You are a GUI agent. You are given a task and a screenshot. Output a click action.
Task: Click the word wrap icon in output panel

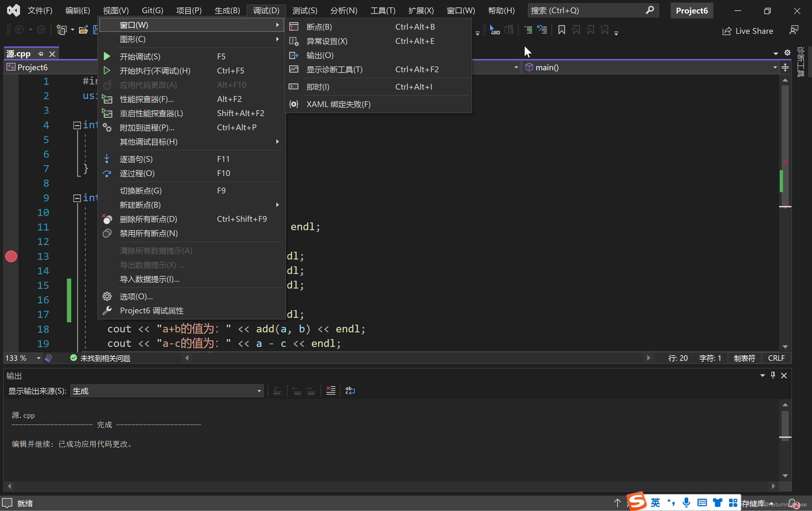coord(350,391)
